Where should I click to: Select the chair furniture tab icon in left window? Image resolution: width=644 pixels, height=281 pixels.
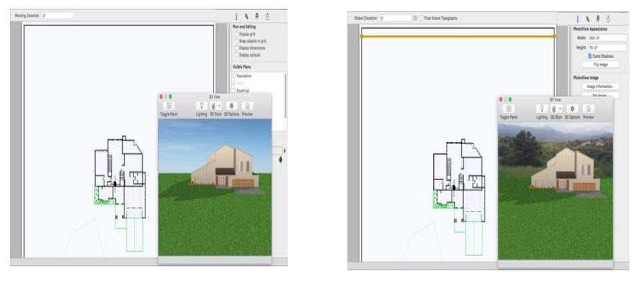257,17
